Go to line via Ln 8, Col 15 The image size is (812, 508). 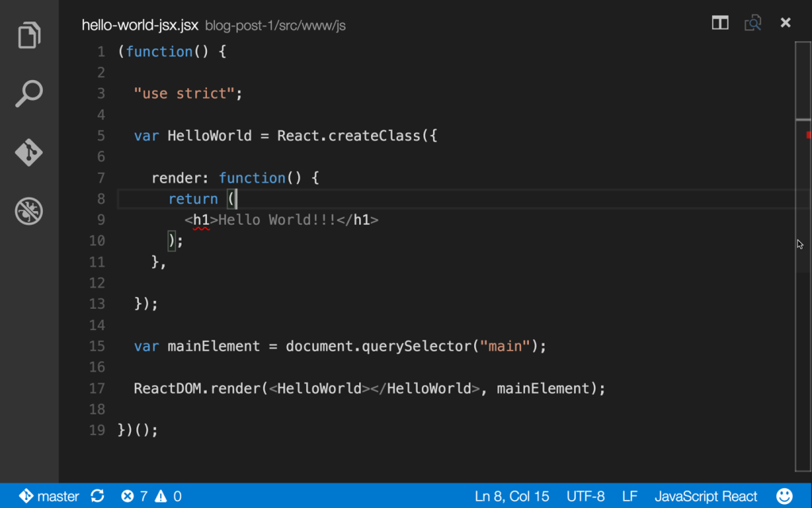click(511, 496)
